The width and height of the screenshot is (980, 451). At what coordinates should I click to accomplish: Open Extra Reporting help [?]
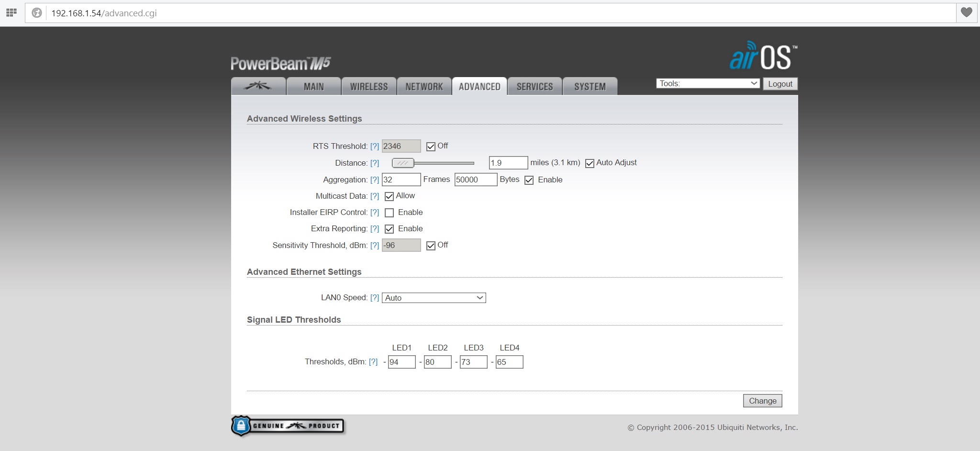point(375,229)
